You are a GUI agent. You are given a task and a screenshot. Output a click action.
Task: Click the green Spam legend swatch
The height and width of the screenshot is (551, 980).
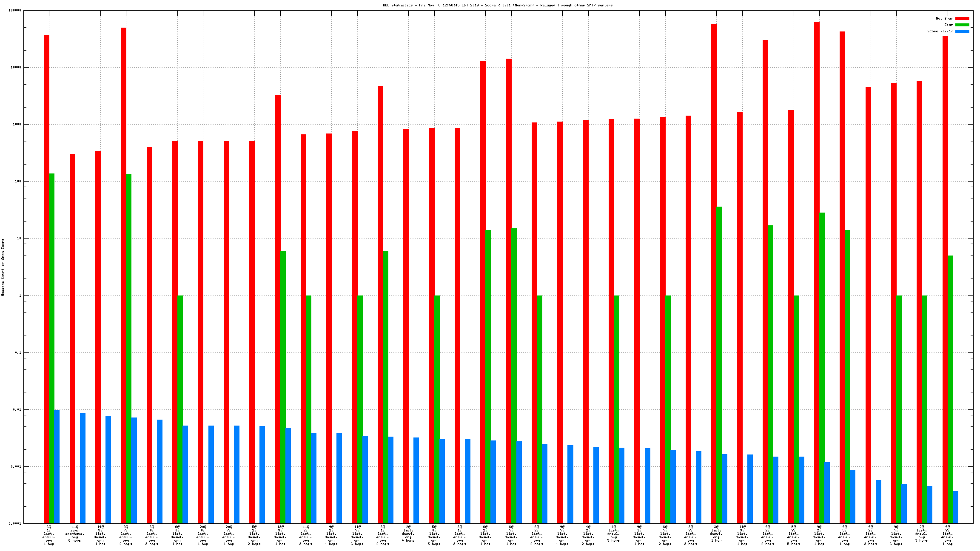(962, 25)
